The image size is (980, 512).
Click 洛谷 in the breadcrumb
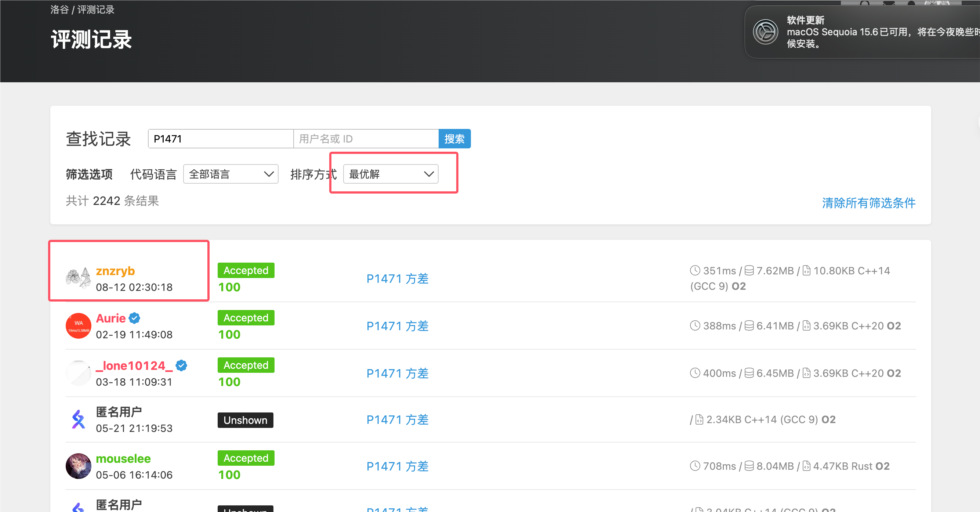59,10
